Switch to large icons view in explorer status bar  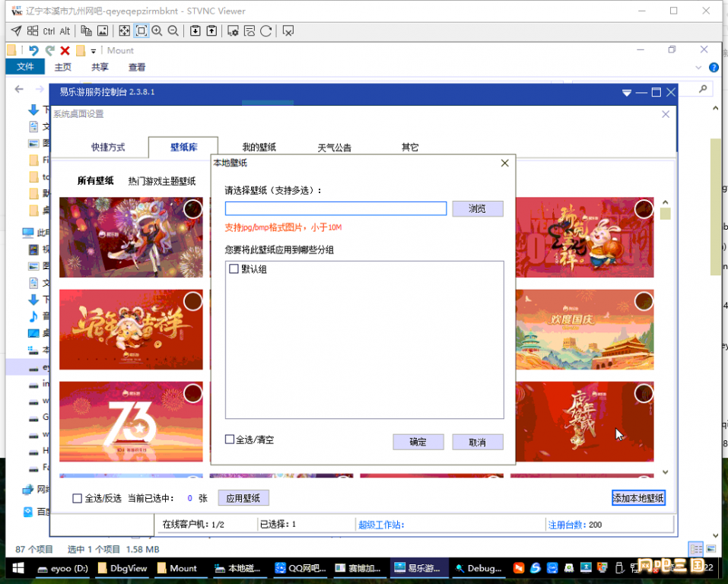(711, 549)
